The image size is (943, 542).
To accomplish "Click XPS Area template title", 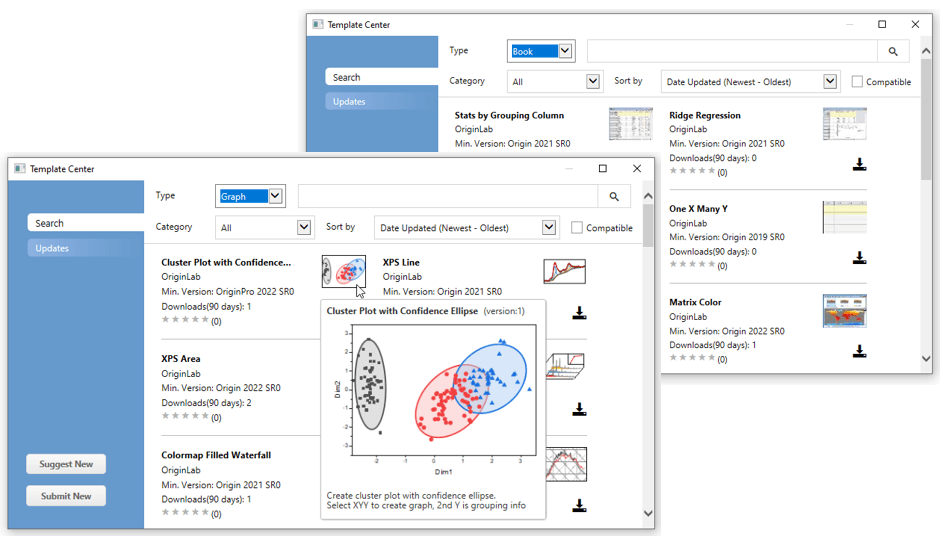I will (180, 359).
